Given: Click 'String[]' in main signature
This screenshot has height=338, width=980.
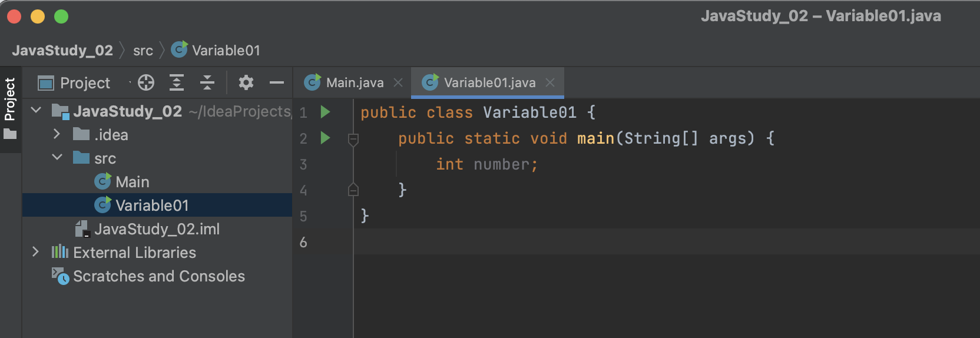Looking at the screenshot, I should pos(661,138).
